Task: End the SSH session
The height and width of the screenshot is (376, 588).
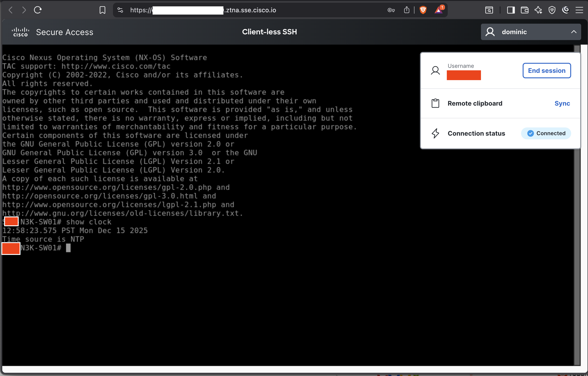Action: (547, 71)
